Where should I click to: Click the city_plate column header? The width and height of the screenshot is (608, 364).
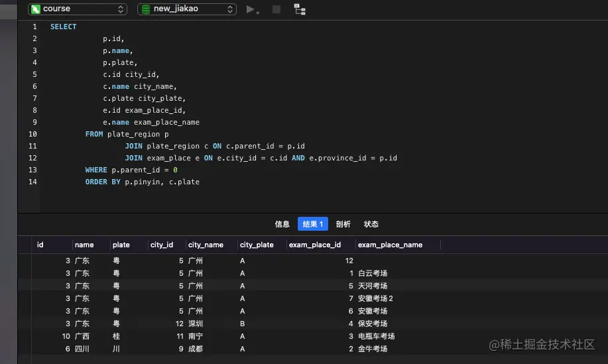(257, 245)
